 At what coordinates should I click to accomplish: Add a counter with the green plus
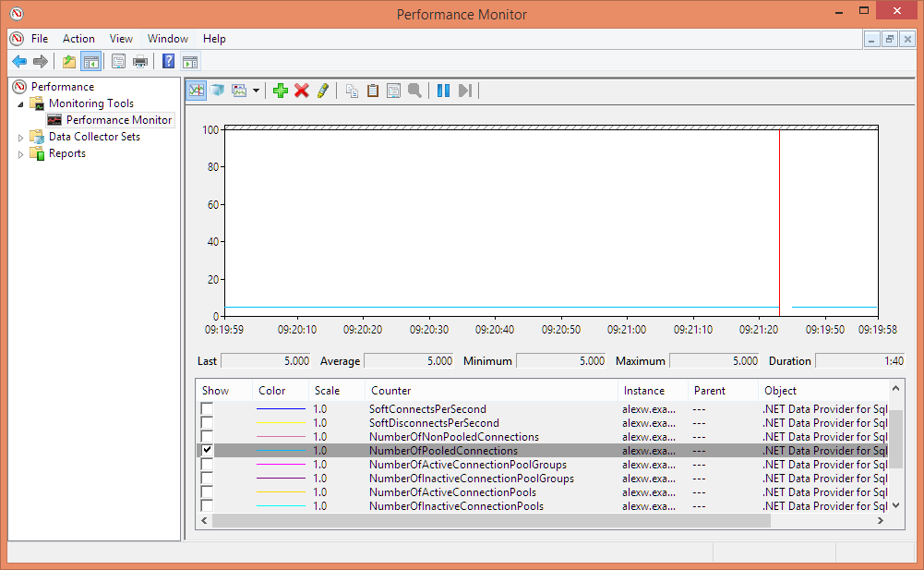[x=281, y=91]
